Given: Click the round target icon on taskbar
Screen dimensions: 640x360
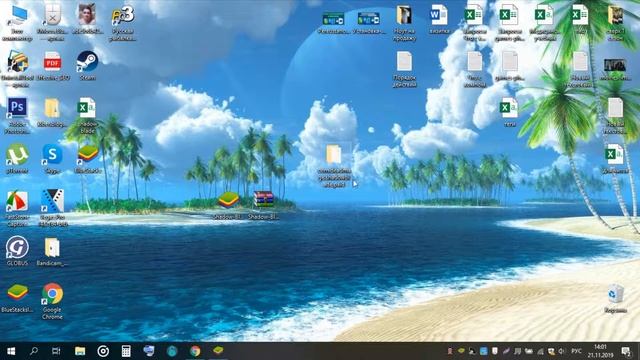Looking at the screenshot, I should pos(103,351).
